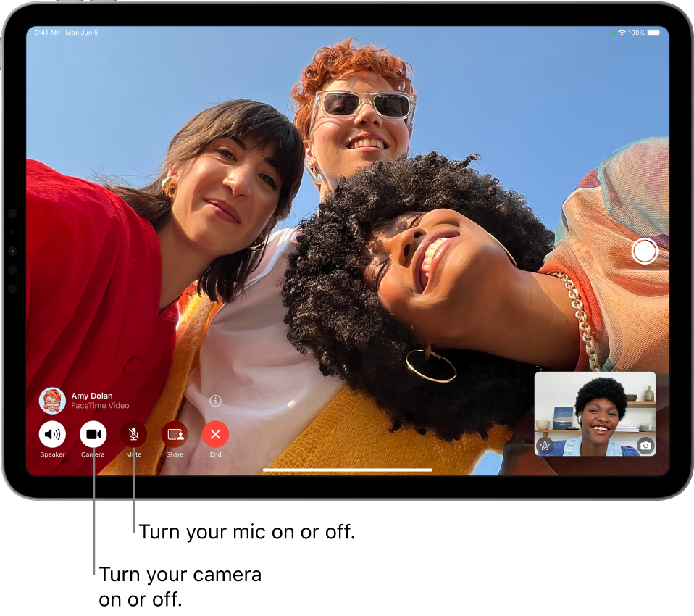The image size is (694, 616).
Task: Click the Amy Dolan caller name
Action: pos(92,396)
